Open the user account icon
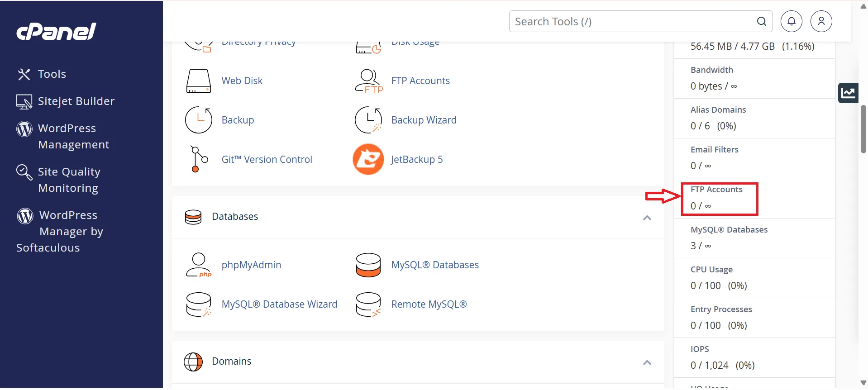Screen dimensions: 868x390 pos(821,21)
